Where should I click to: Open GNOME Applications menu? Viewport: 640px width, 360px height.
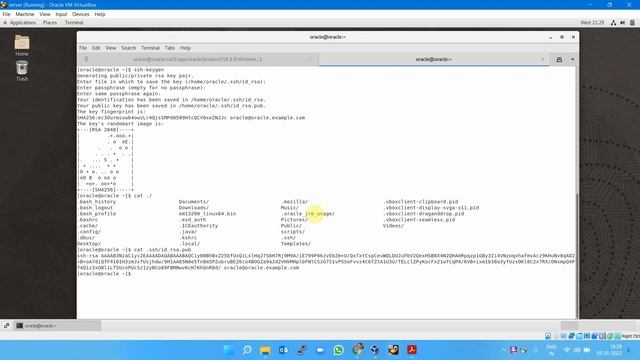click(23, 23)
